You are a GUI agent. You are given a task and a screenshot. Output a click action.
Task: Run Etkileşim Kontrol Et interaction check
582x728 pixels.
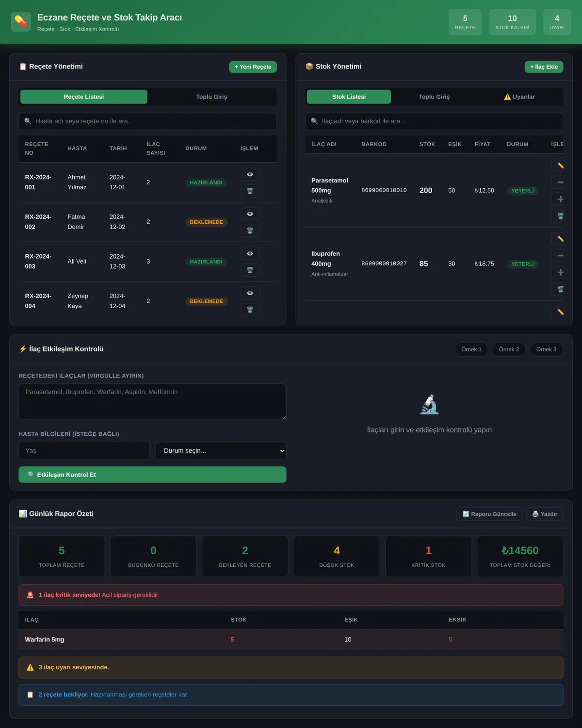[x=152, y=475]
